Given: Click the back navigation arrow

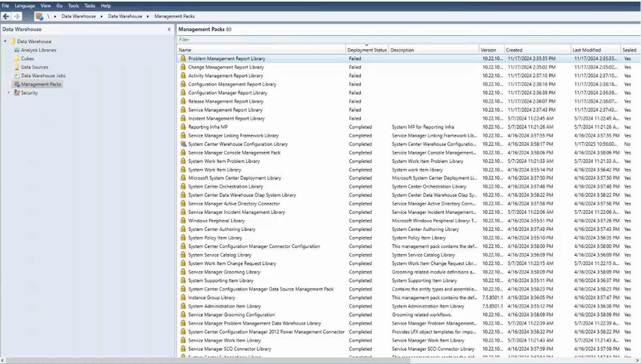Looking at the screenshot, I should coord(6,16).
